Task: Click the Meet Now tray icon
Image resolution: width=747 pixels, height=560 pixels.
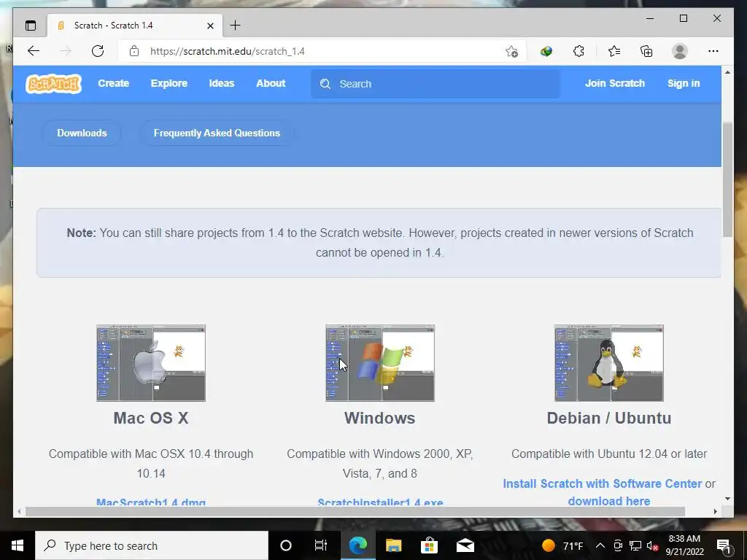Action: [618, 545]
